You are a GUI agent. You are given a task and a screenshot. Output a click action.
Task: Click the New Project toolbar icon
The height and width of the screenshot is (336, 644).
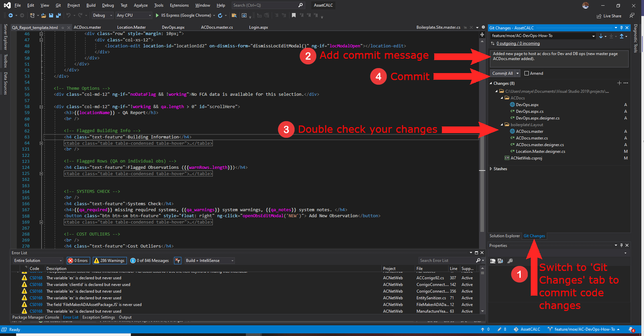click(x=32, y=15)
